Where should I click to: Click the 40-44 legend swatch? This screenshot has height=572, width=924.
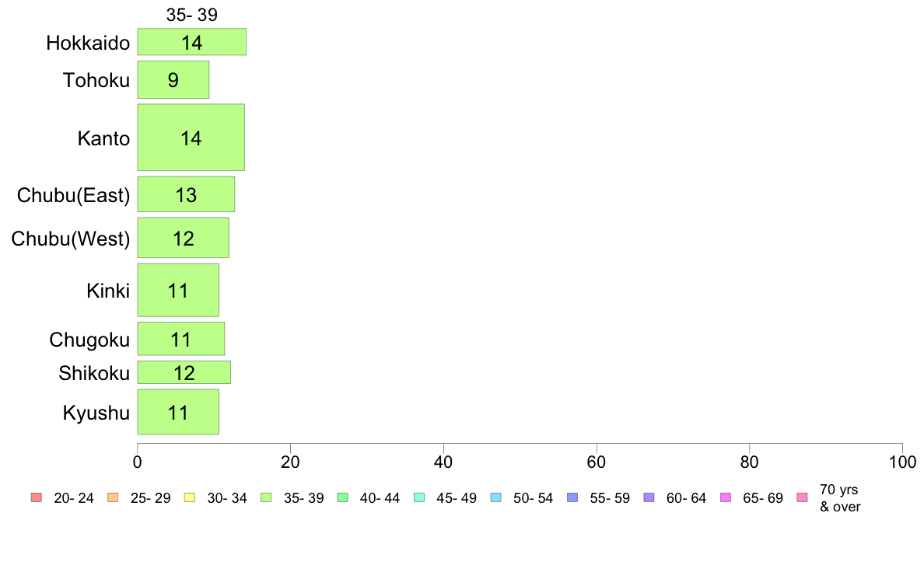click(x=342, y=497)
